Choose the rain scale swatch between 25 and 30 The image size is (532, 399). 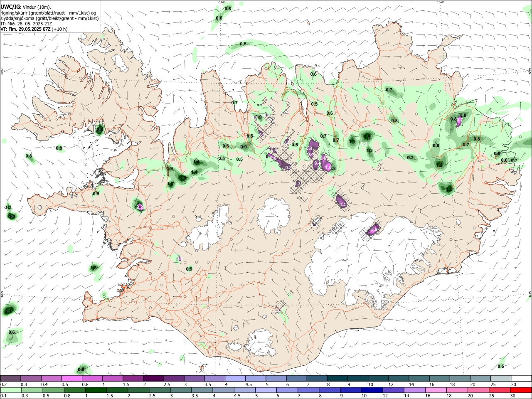click(x=499, y=390)
